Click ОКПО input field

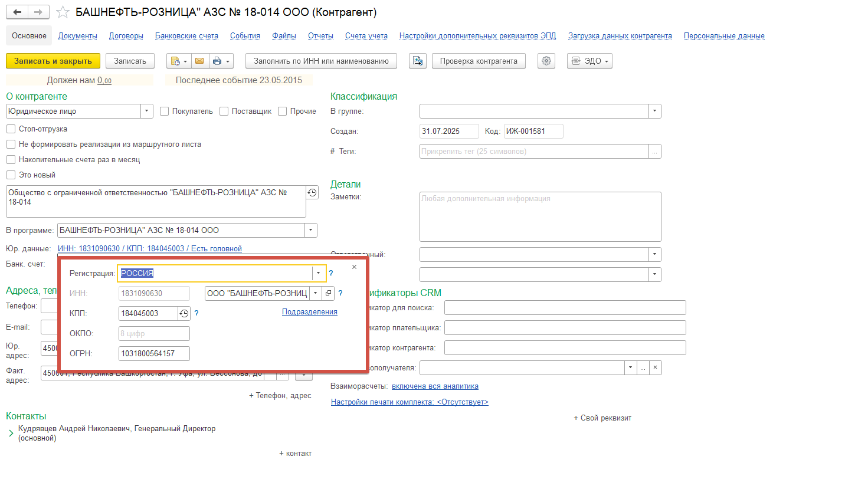pos(154,333)
